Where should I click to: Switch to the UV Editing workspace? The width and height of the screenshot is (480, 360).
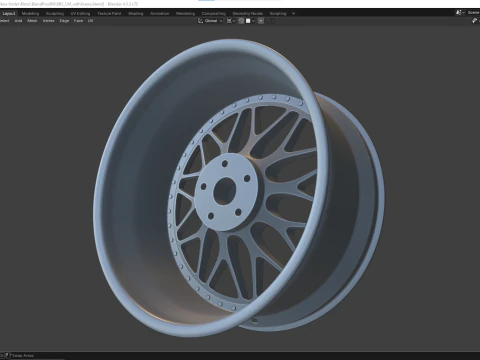[x=81, y=14]
